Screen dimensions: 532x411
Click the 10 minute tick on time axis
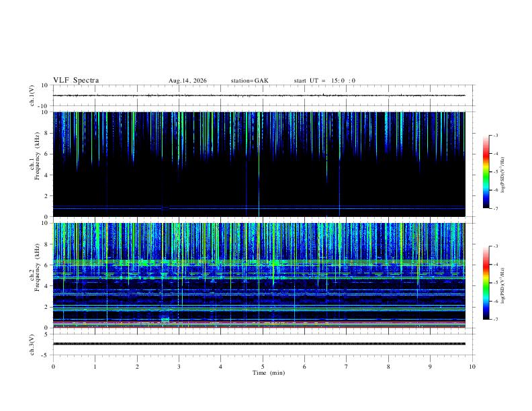[x=472, y=367]
